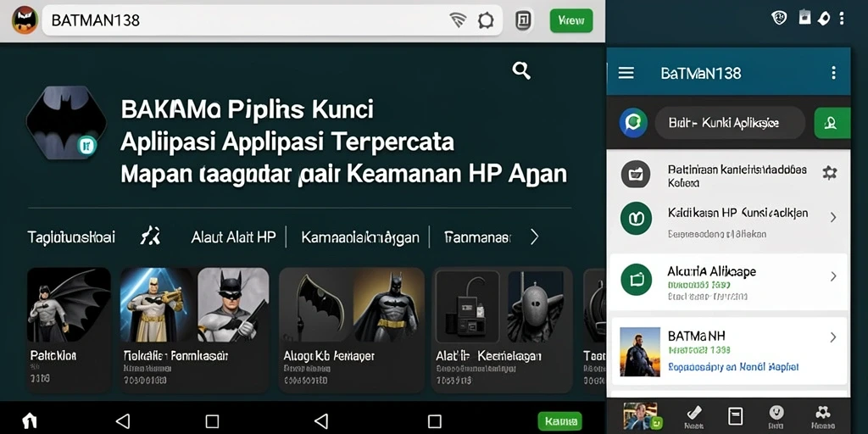Click the clipboard icon in phone status bar

804,18
